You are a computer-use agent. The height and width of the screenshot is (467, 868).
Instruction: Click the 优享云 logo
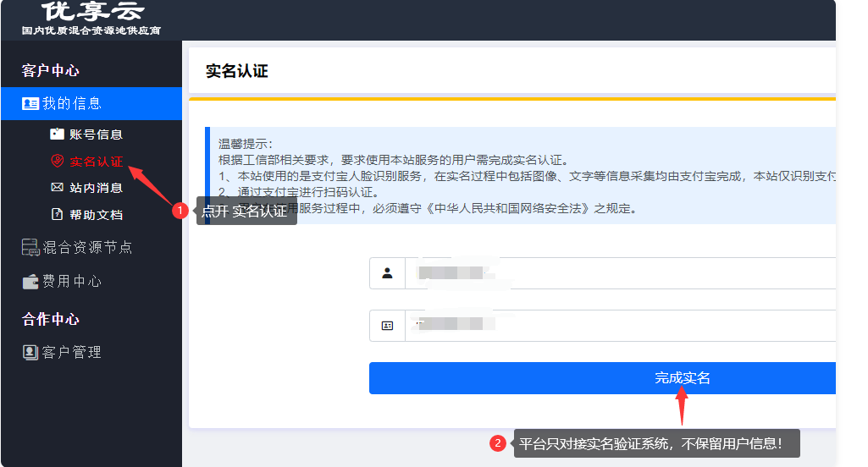91,19
